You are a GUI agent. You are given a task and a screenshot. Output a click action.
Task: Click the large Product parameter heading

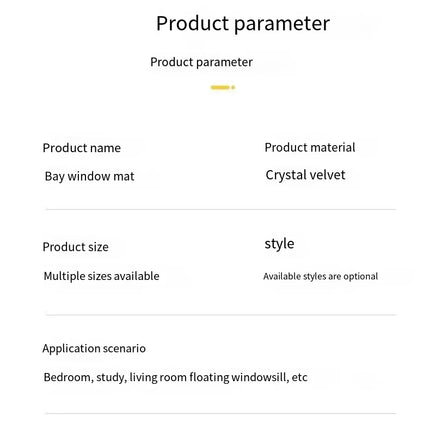243,24
